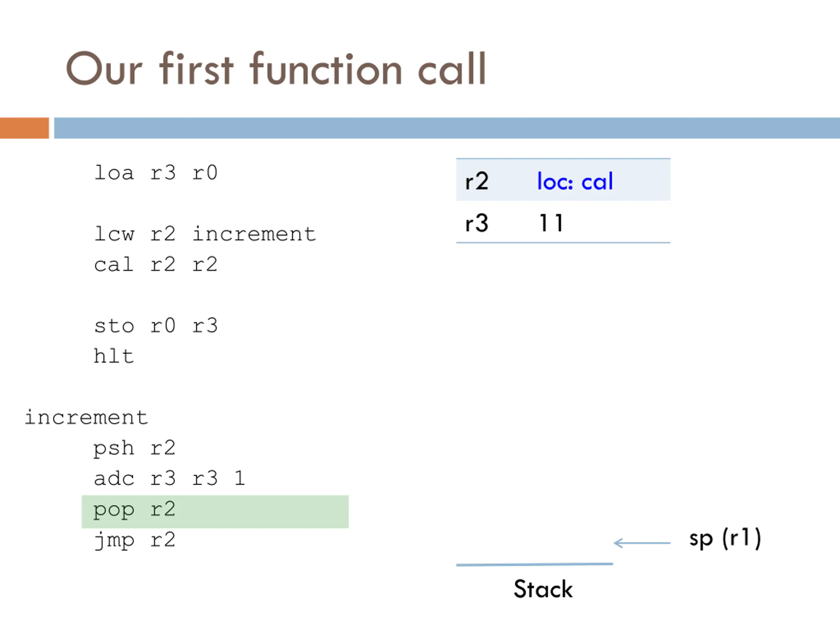
Task: Select the 'sp (r1)' label
Action: pos(725,538)
